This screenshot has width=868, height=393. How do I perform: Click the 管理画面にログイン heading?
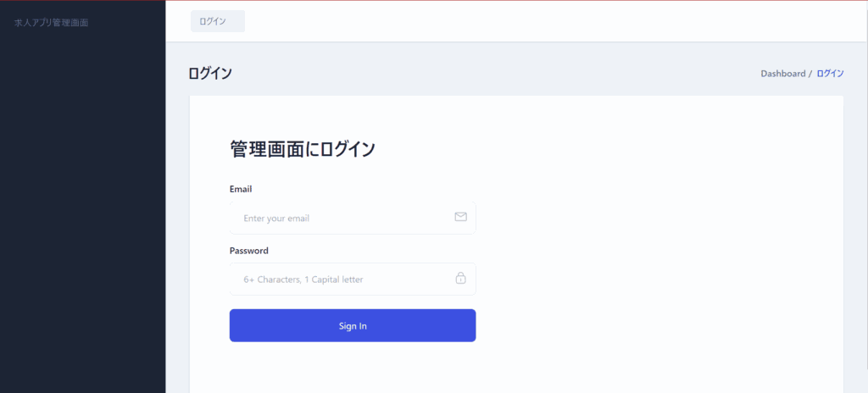(x=302, y=150)
